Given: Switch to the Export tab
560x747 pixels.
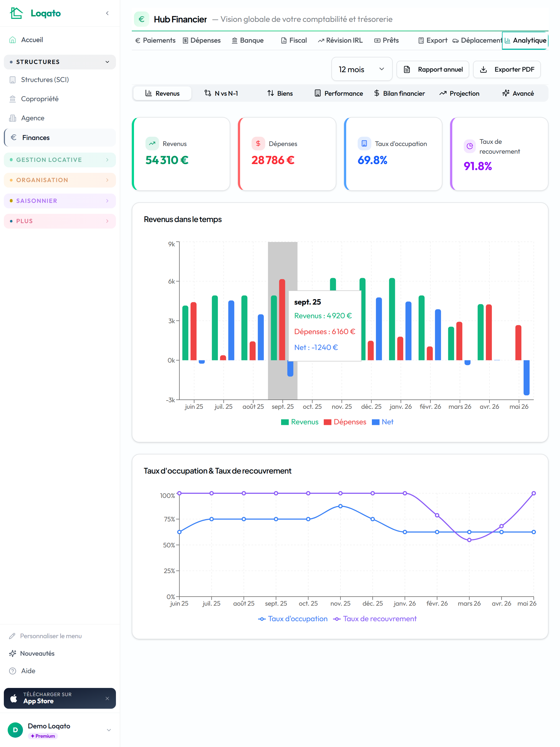Looking at the screenshot, I should pyautogui.click(x=433, y=40).
